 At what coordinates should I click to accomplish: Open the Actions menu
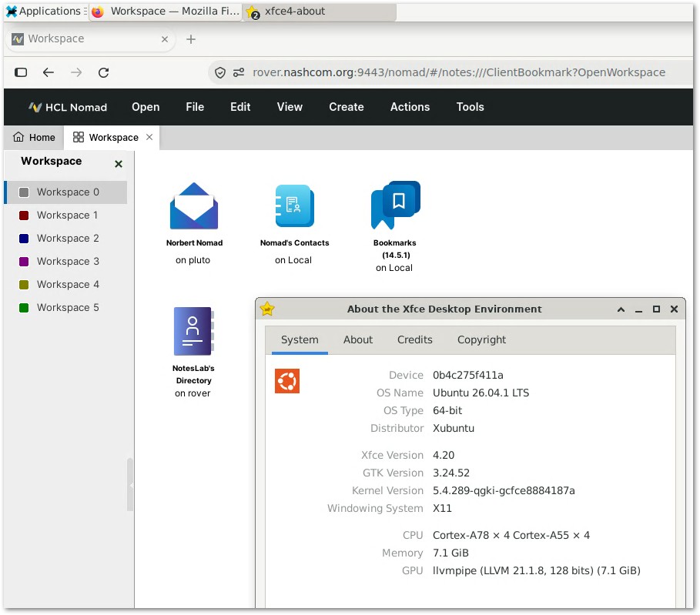(410, 107)
